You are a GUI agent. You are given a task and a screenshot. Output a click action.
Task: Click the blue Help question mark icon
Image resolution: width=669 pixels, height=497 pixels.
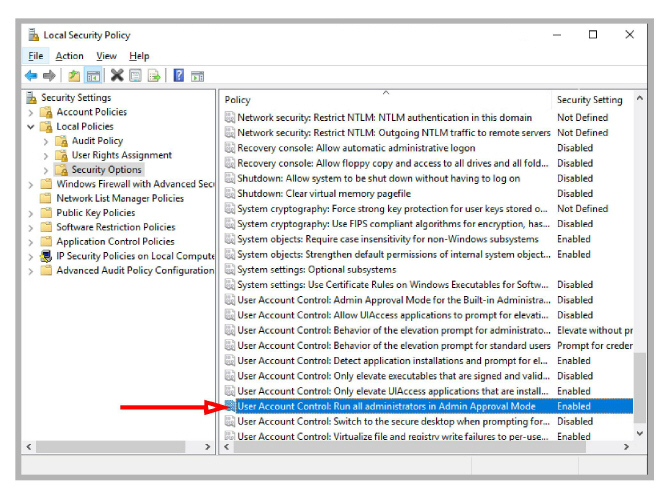(x=178, y=76)
